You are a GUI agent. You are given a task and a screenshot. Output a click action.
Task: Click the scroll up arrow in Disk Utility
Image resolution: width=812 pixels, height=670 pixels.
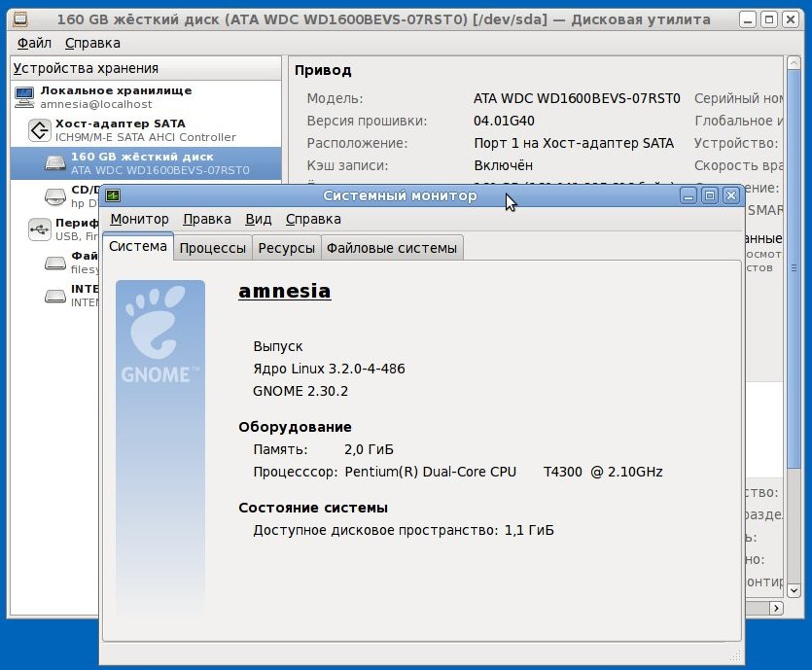click(794, 62)
